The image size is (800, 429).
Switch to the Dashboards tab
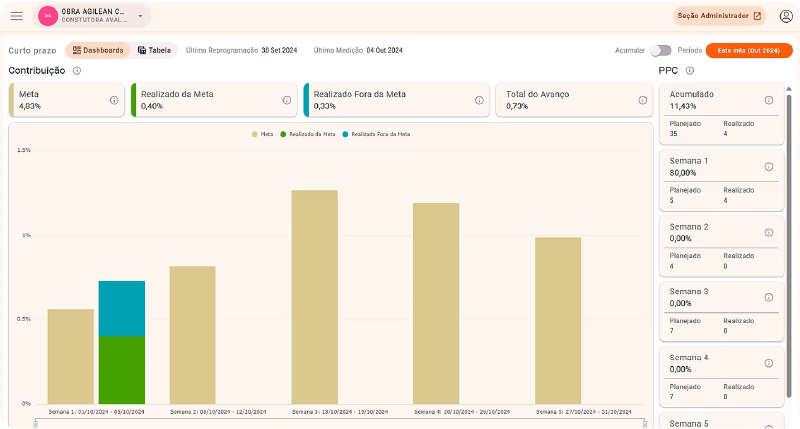click(98, 50)
